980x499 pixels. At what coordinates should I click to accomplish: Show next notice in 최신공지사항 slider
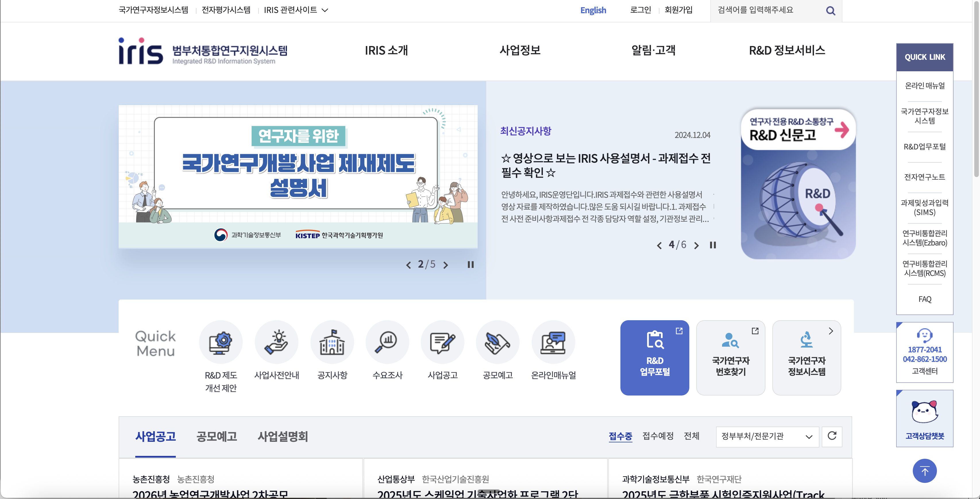696,245
